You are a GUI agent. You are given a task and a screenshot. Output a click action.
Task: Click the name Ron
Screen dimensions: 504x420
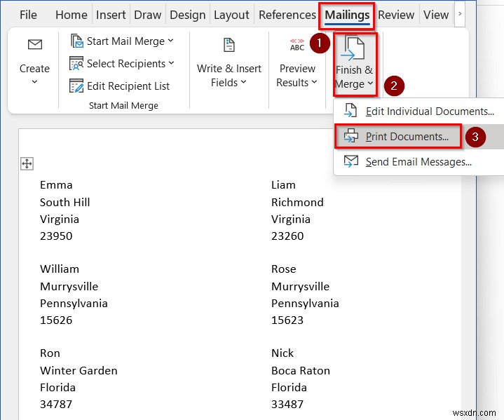click(50, 353)
